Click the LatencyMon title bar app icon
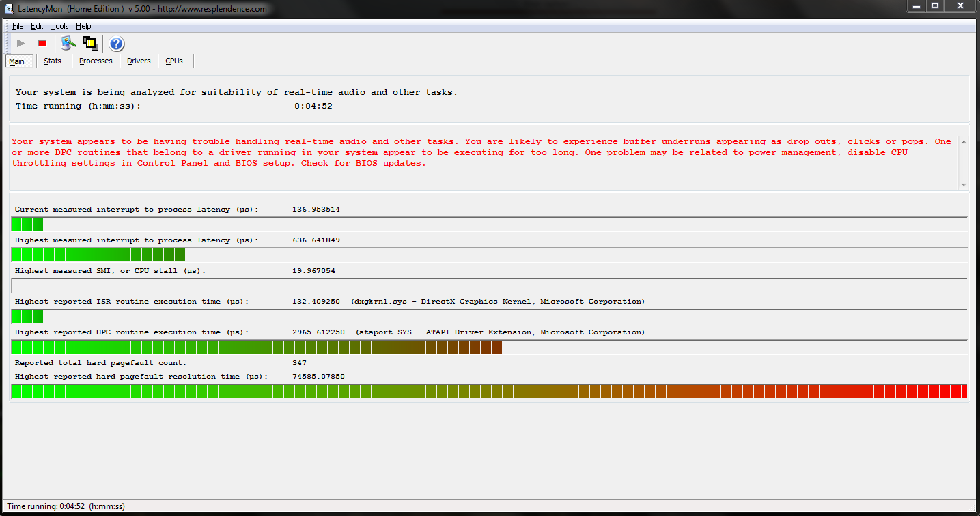The height and width of the screenshot is (516, 980). coord(10,8)
